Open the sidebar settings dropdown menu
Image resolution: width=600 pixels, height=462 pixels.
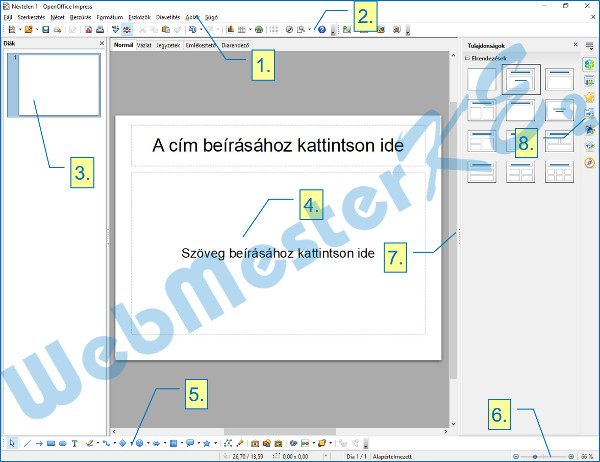tap(589, 46)
